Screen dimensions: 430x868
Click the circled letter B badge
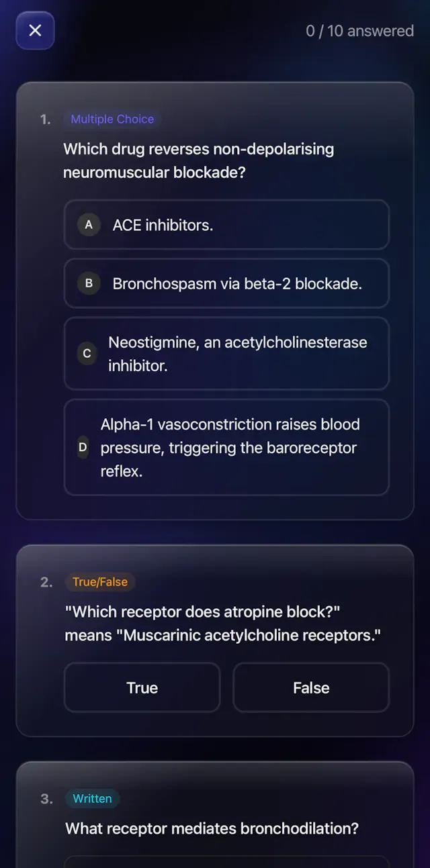point(89,283)
